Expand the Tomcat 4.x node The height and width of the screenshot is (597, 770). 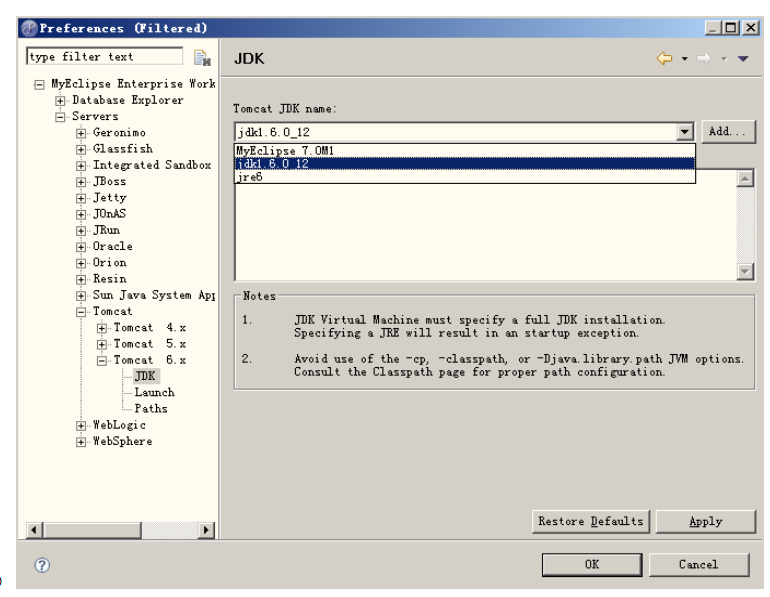click(x=102, y=328)
